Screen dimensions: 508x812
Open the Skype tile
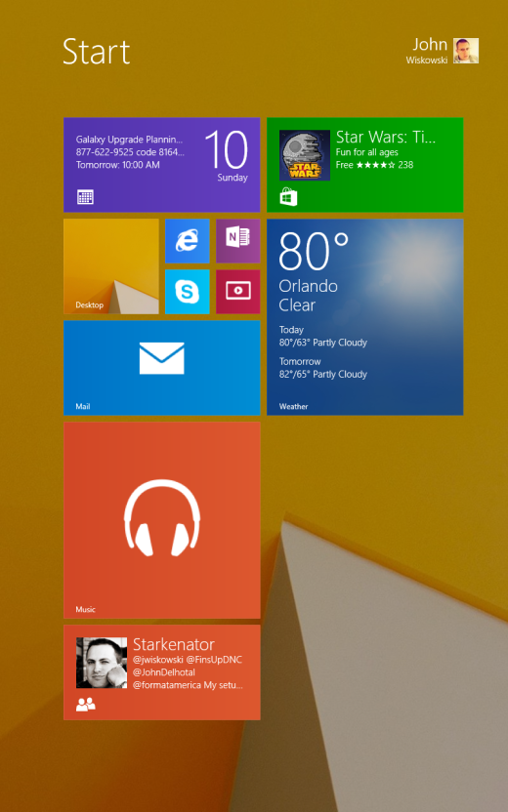click(188, 292)
